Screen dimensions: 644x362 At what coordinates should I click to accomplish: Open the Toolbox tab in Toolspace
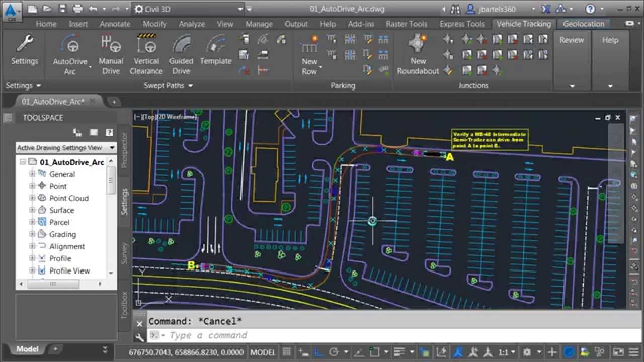(124, 305)
